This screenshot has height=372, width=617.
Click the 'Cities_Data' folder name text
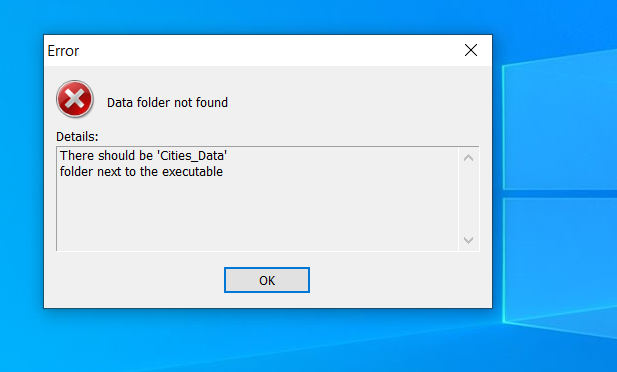tap(192, 155)
